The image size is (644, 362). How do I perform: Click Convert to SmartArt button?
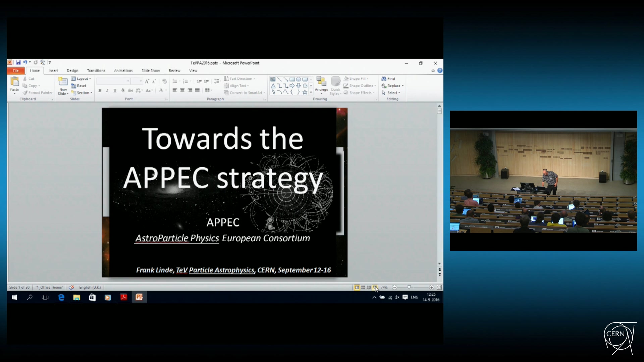pos(244,93)
